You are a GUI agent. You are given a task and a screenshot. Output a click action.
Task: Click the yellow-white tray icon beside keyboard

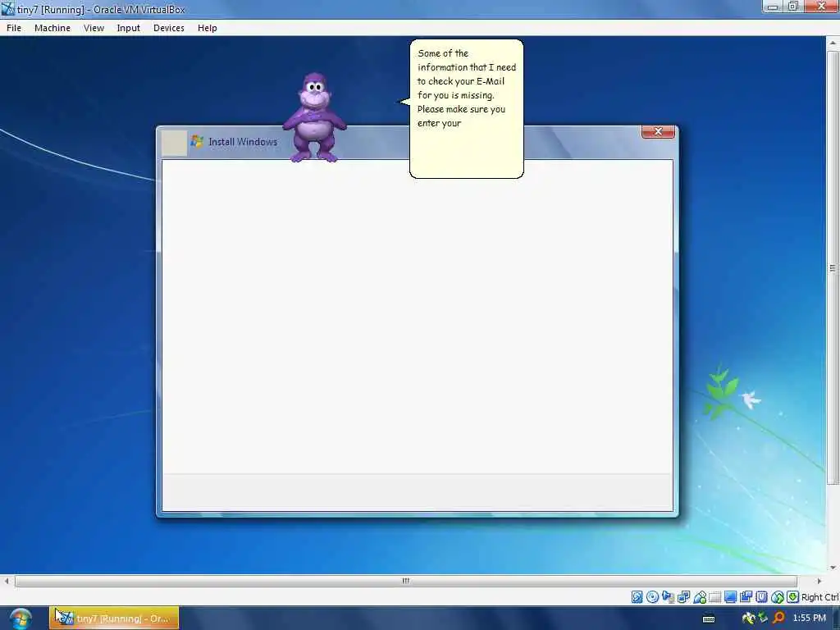tap(748, 618)
